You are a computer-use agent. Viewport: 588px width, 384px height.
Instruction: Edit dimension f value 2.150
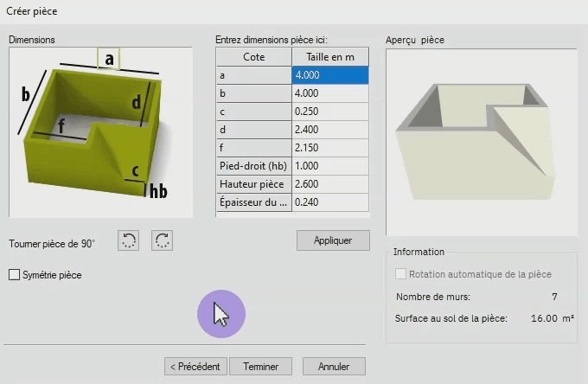pos(330,148)
